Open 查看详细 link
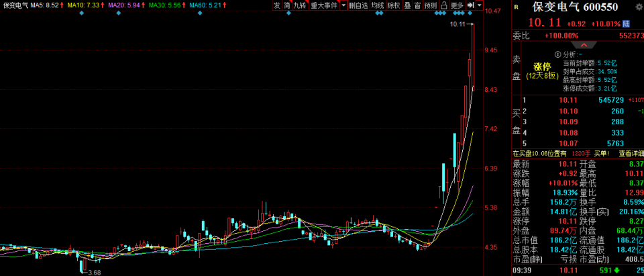 [x=631, y=154]
